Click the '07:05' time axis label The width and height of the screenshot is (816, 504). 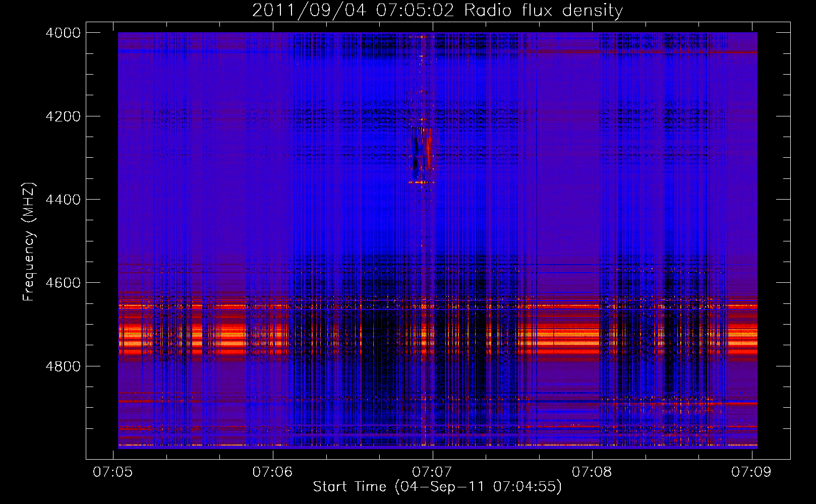coord(113,472)
